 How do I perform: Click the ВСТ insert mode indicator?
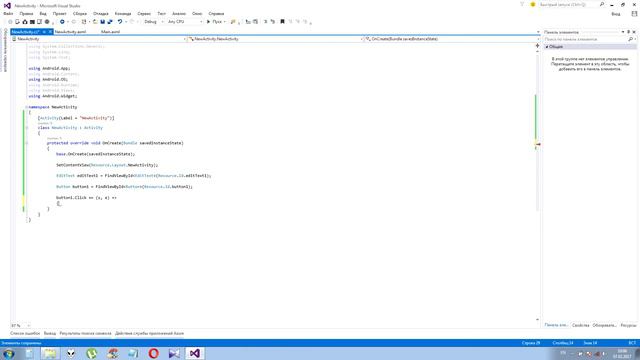pos(632,343)
